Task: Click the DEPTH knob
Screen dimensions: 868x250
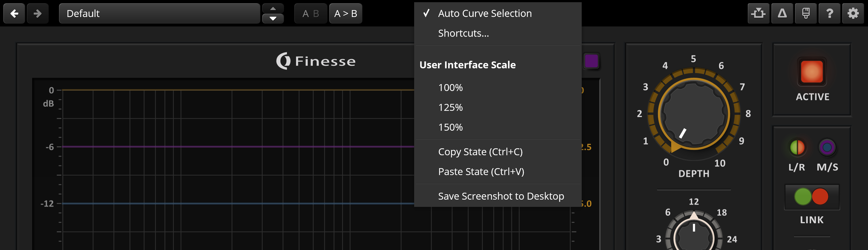Action: [x=694, y=114]
